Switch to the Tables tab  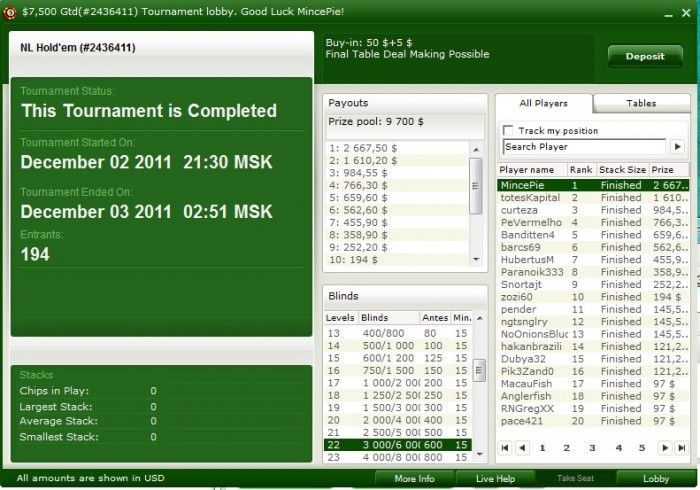[x=641, y=104]
